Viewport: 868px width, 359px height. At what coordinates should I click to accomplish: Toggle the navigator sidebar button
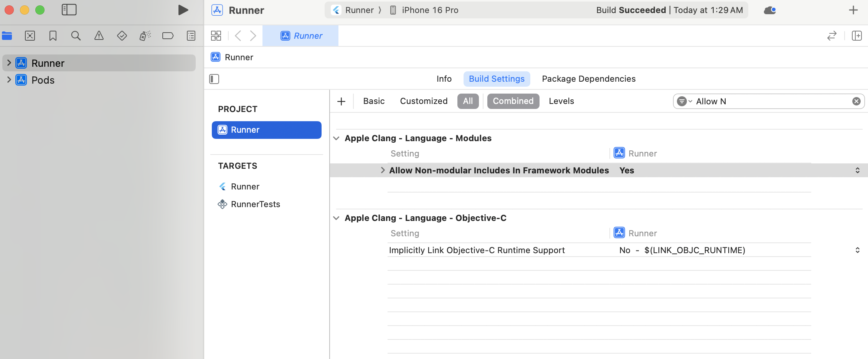[69, 10]
